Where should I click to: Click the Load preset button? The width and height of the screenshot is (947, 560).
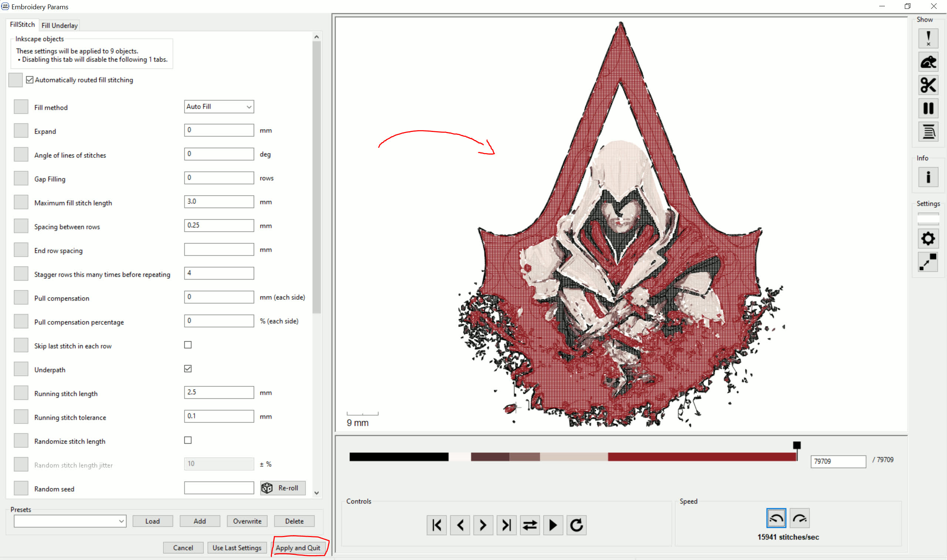coord(152,521)
